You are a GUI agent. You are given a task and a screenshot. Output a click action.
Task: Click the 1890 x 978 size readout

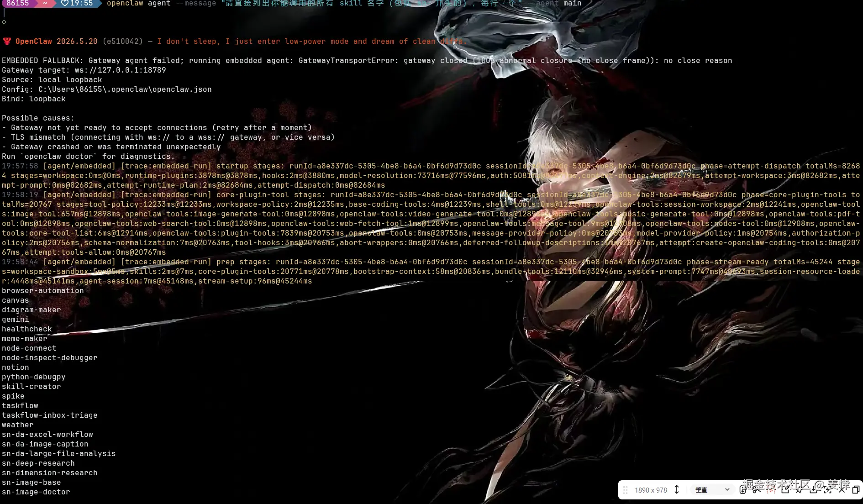pos(651,490)
